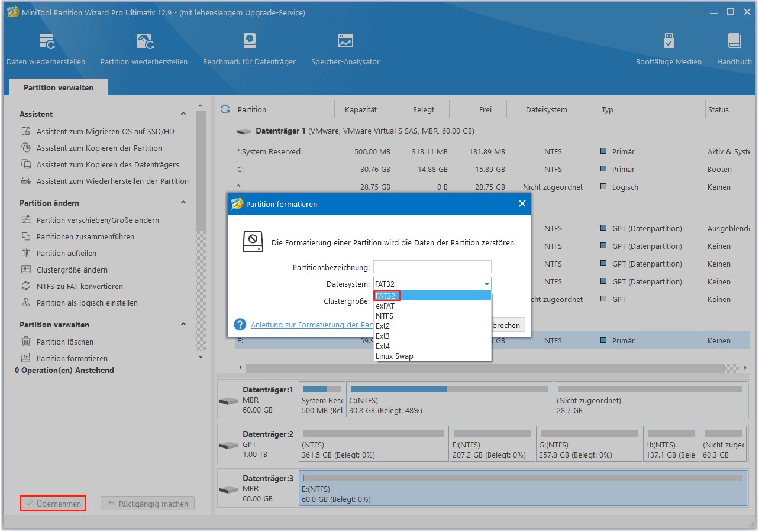The image size is (759, 532).
Task: Select NTFS in the file system list
Action: point(432,316)
